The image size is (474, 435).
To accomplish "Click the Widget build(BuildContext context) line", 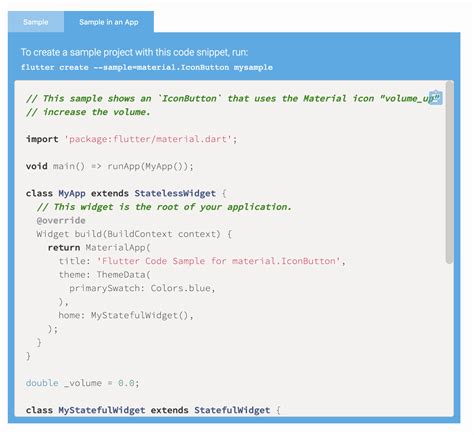I will 134,234.
